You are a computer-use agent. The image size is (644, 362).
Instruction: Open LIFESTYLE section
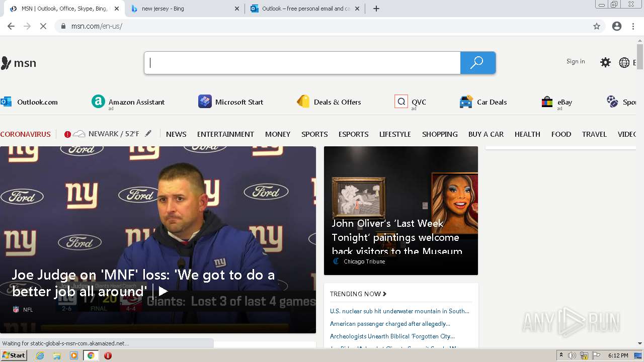tap(395, 134)
